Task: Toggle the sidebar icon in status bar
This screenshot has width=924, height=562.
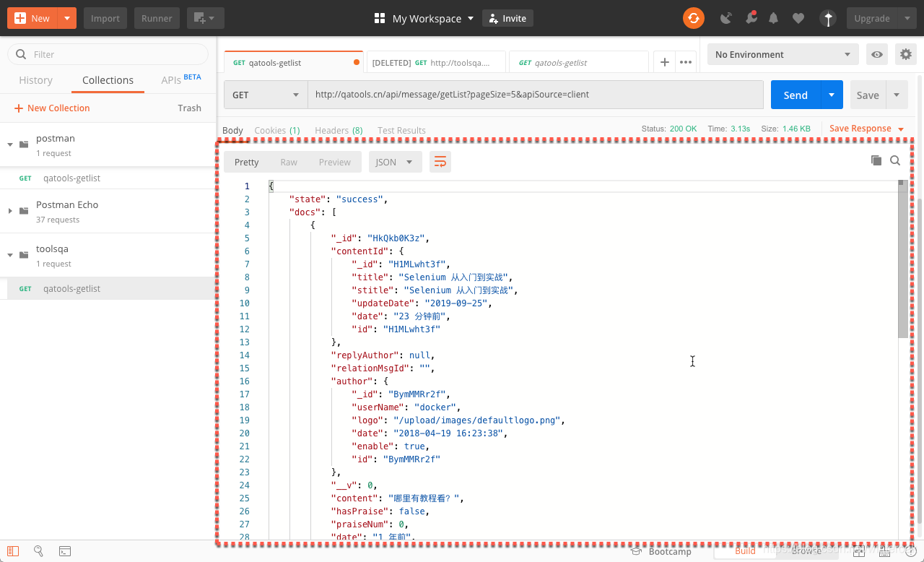Action: (x=13, y=551)
